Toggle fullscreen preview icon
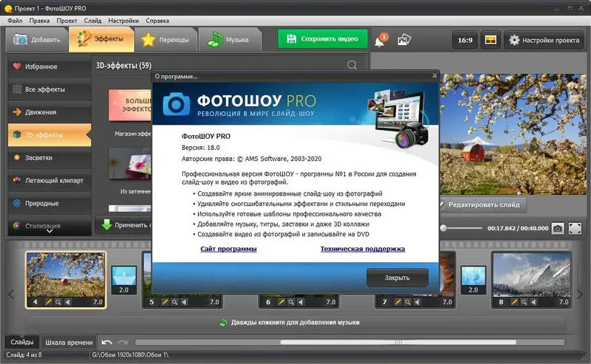This screenshot has height=364, width=591. [575, 228]
